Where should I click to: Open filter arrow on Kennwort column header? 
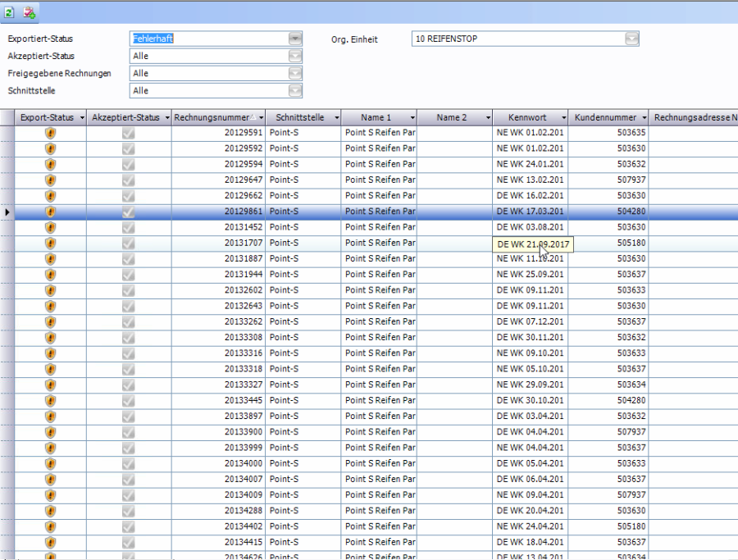562,118
